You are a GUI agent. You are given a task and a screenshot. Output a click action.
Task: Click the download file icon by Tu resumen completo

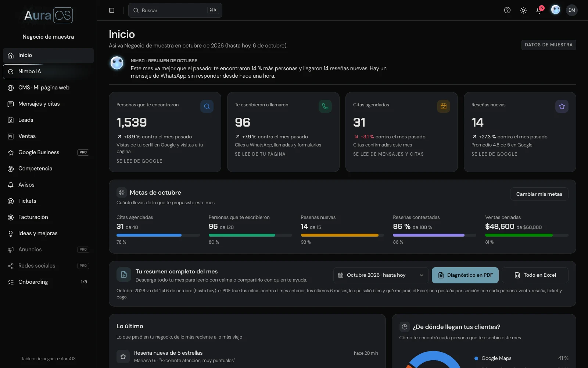coord(124,275)
